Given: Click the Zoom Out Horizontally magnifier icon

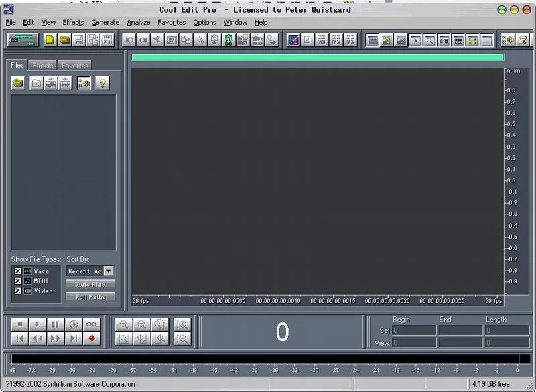Looking at the screenshot, I should 141,324.
